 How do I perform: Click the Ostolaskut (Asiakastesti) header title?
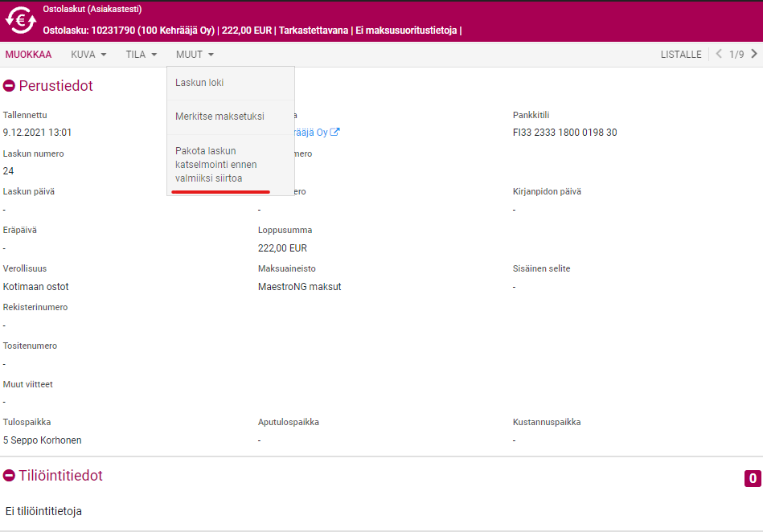(x=92, y=10)
